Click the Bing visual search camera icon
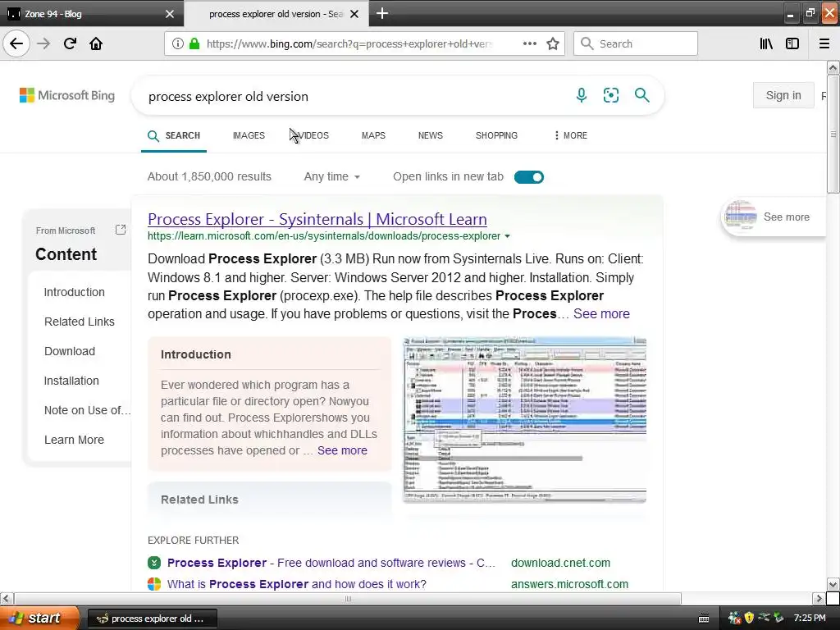Screen dimensions: 840x630 point(610,95)
